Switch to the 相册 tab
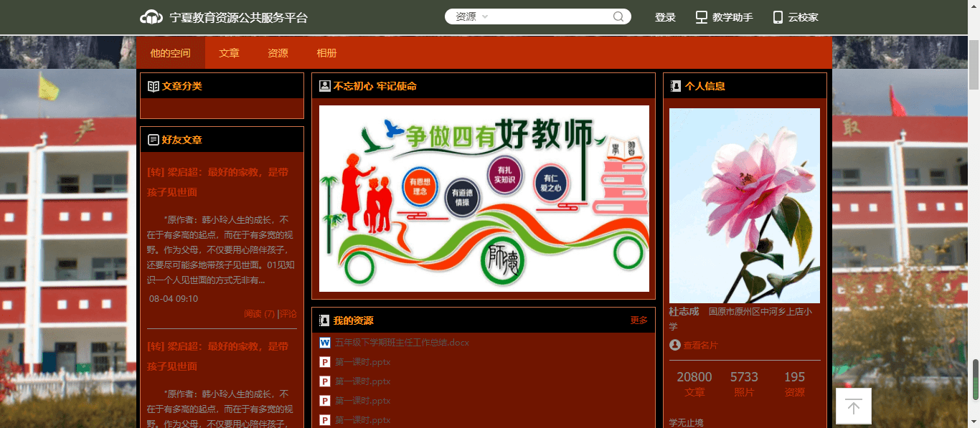 326,53
